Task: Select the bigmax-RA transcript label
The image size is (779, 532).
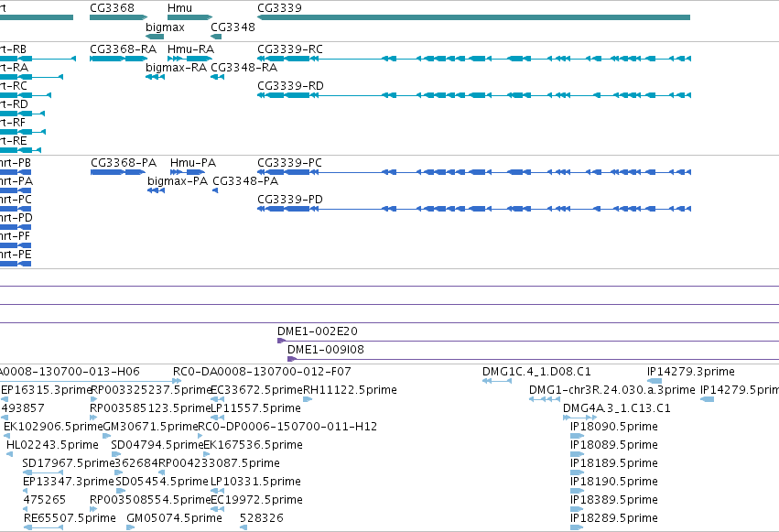Action: [177, 68]
